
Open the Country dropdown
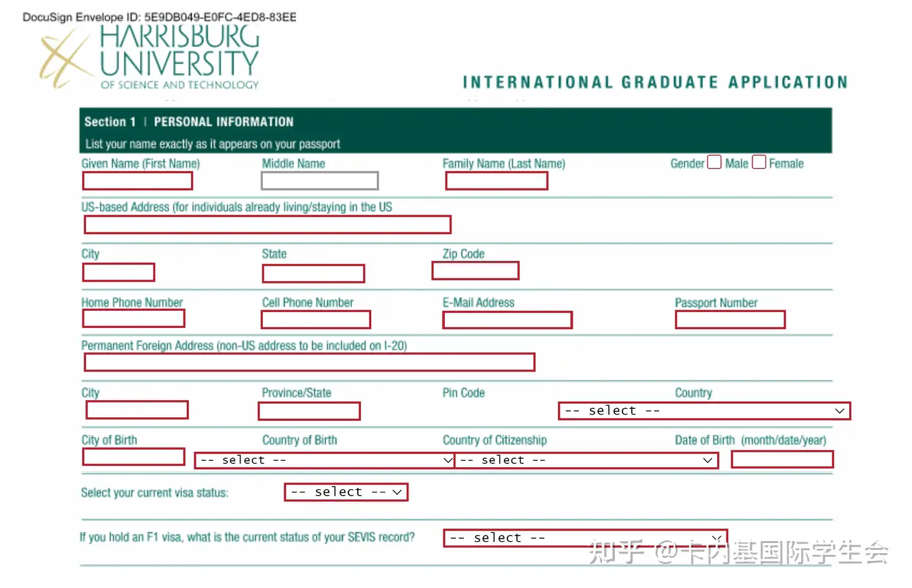[704, 411]
